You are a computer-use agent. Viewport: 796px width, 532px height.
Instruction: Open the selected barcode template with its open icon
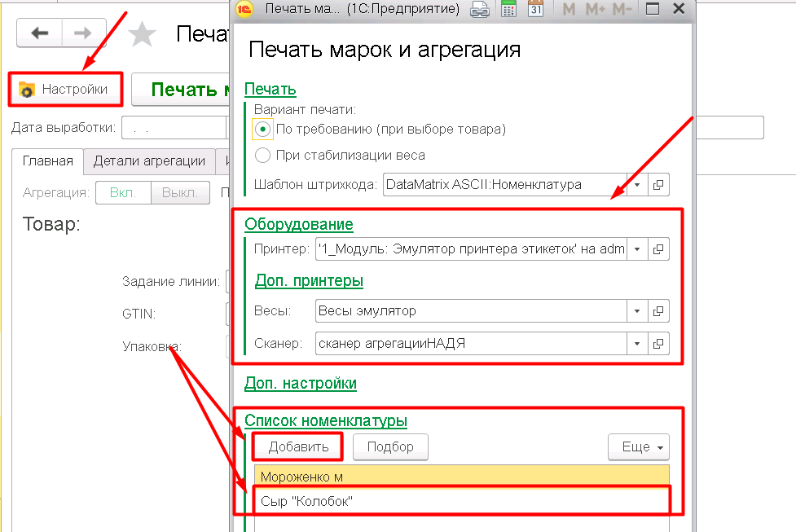(x=660, y=184)
